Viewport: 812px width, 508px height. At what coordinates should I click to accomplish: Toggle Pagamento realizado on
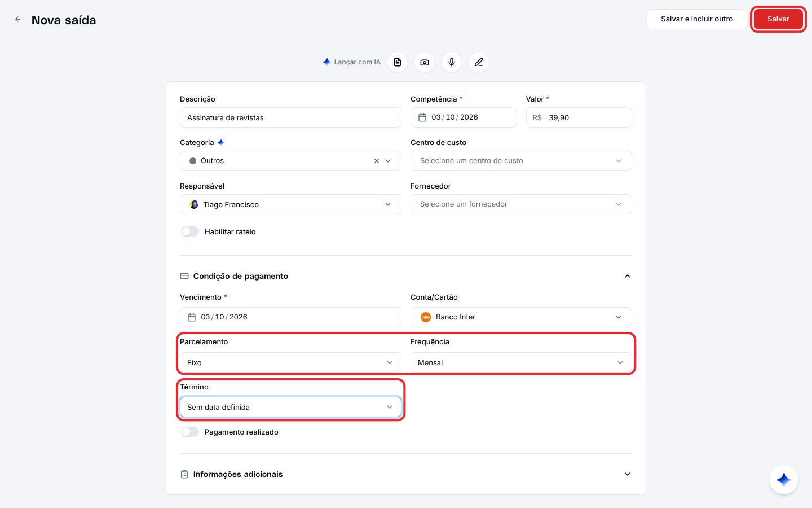click(190, 432)
